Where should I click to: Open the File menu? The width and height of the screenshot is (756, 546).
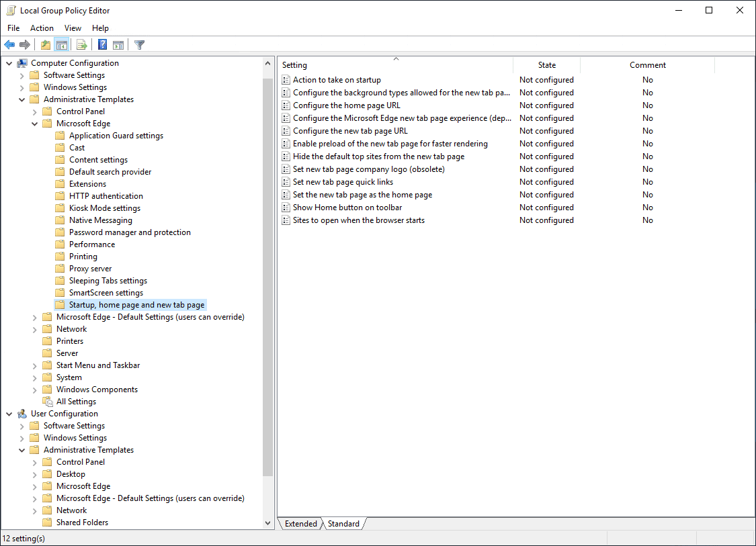13,28
